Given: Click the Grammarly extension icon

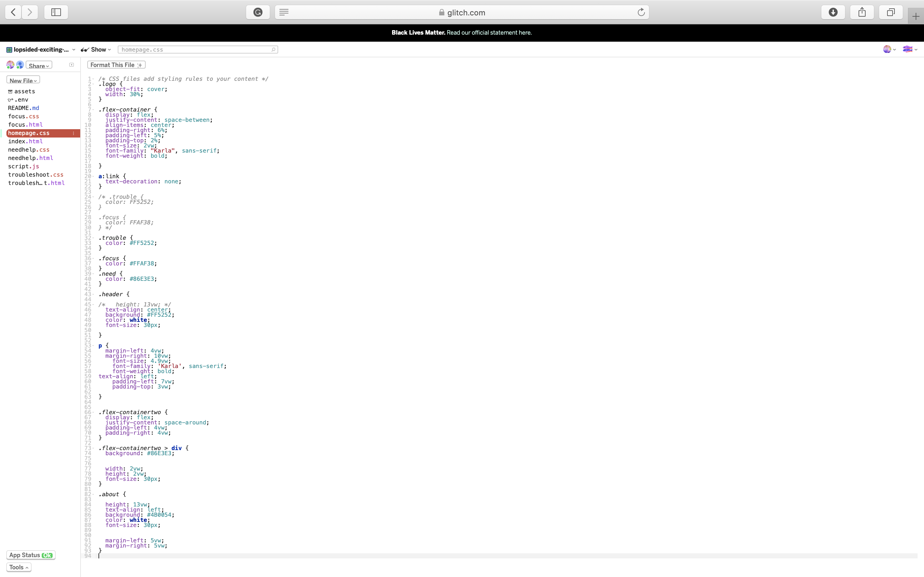Looking at the screenshot, I should pos(258,12).
